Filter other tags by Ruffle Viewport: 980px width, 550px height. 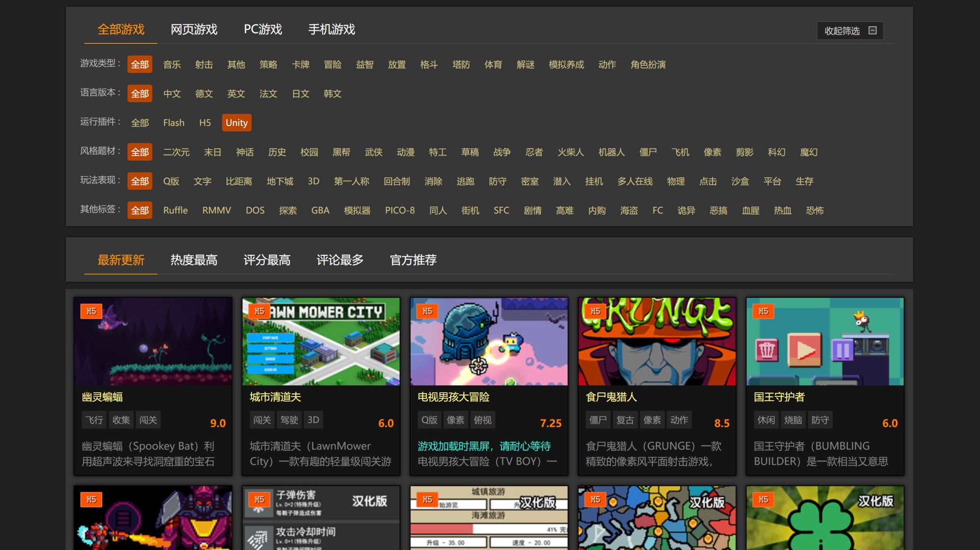coord(175,211)
